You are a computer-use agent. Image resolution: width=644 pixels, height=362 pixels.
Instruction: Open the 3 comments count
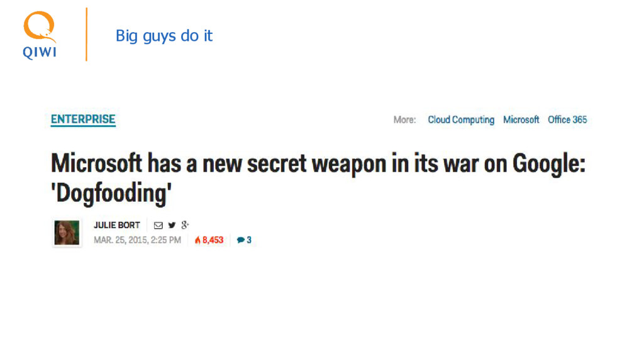point(249,240)
